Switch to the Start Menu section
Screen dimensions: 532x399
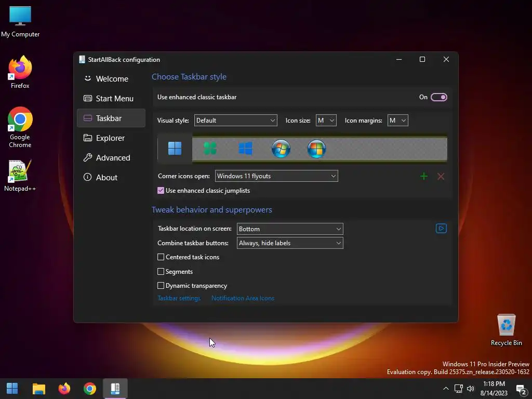click(111, 98)
